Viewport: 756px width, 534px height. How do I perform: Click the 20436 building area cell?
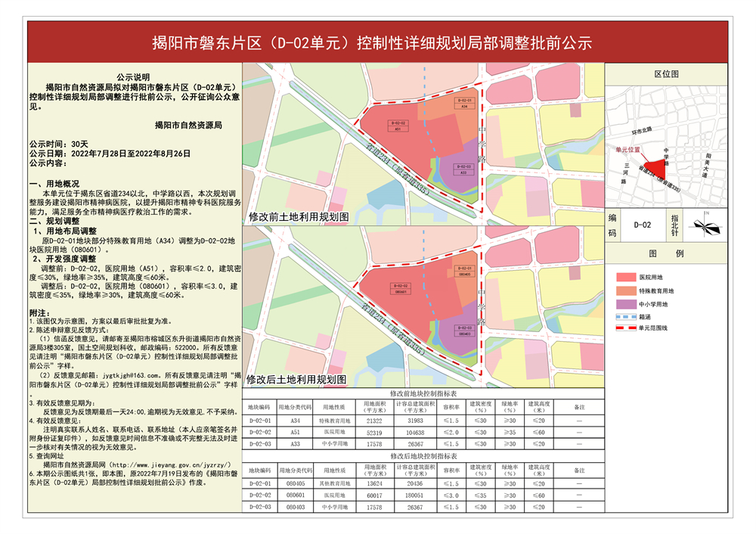[414, 484]
